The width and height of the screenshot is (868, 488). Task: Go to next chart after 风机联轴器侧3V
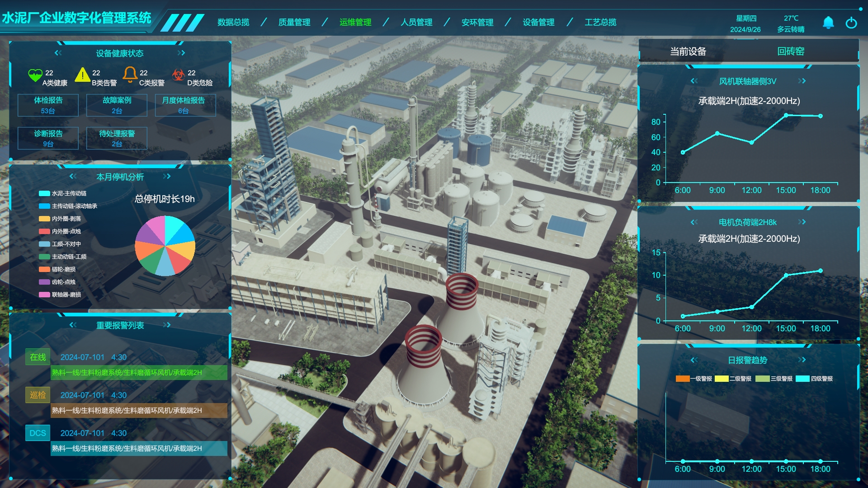point(802,81)
